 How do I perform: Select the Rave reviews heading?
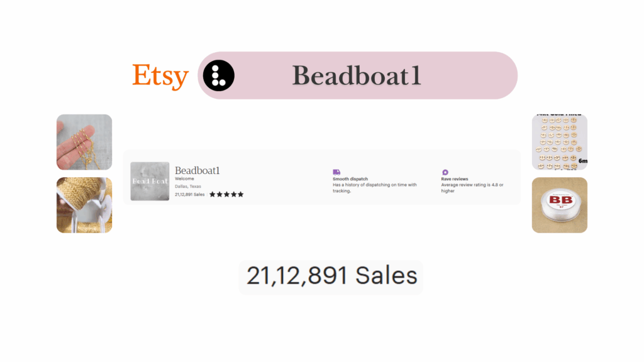coord(455,179)
